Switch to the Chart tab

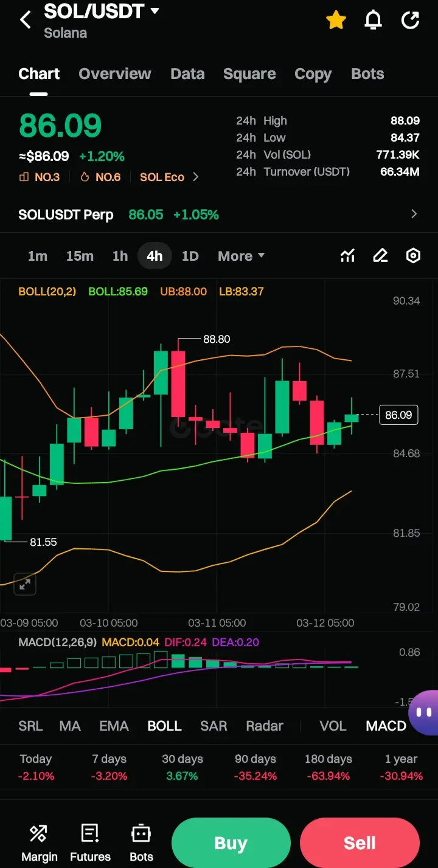[x=39, y=74]
